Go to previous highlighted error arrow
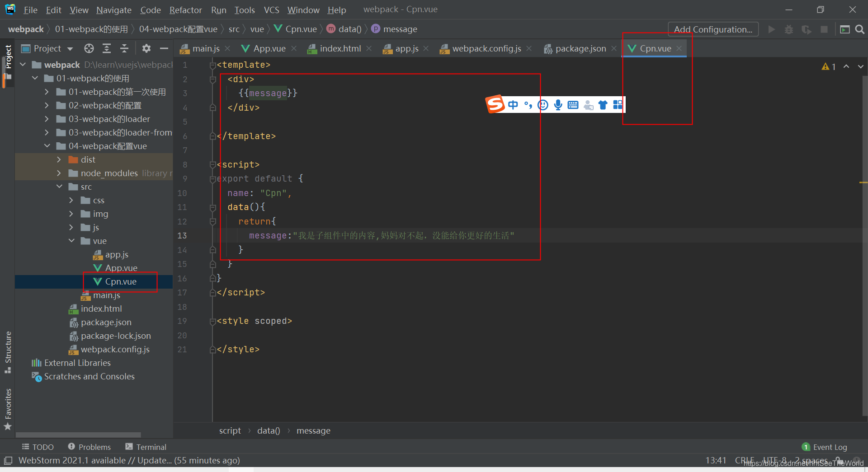 coord(846,66)
